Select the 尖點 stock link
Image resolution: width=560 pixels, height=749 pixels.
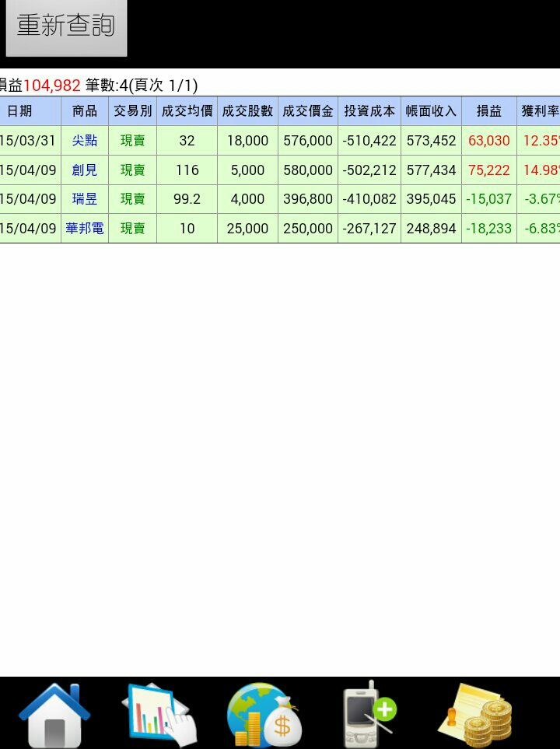pyautogui.click(x=85, y=141)
